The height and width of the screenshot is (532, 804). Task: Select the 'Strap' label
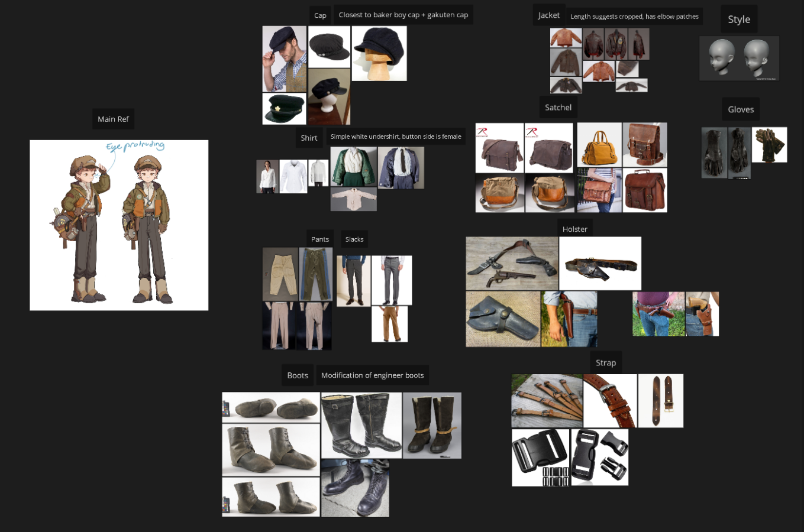606,363
